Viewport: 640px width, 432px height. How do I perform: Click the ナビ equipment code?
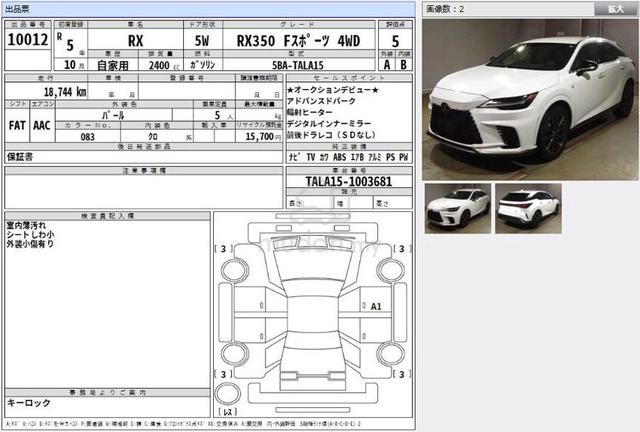(x=295, y=157)
